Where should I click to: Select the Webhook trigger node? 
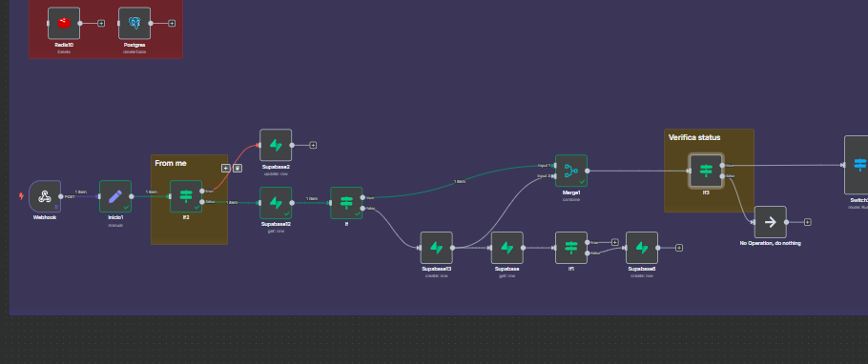(x=44, y=196)
